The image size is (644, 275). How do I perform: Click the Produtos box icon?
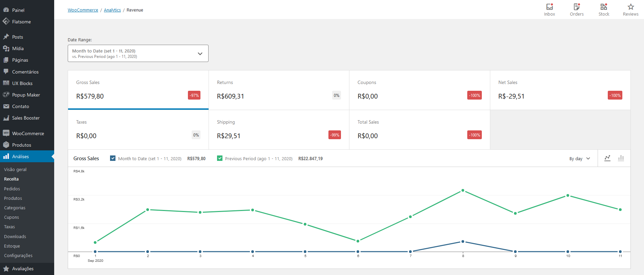tap(6, 145)
